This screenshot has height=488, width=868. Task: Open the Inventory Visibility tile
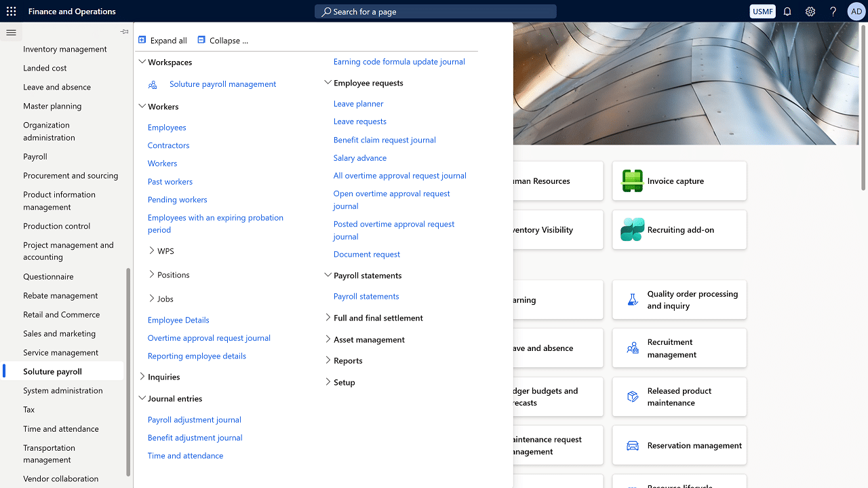[x=557, y=229]
